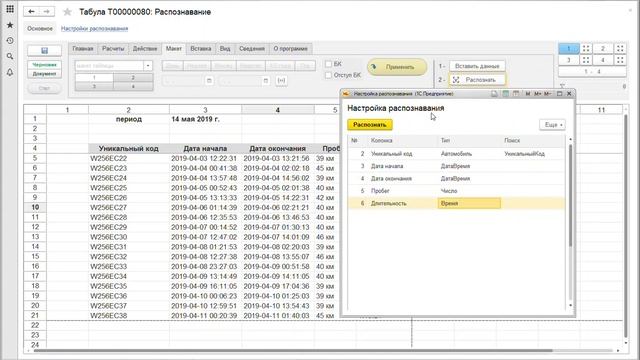
Task: Select spreadsheet row header 10
Action: point(35,207)
